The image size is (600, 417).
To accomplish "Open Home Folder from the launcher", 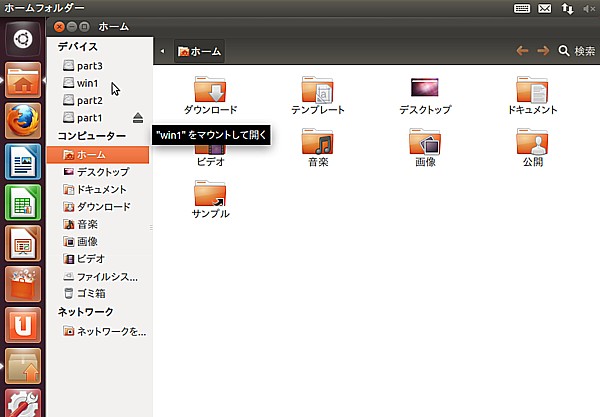I will click(x=23, y=80).
